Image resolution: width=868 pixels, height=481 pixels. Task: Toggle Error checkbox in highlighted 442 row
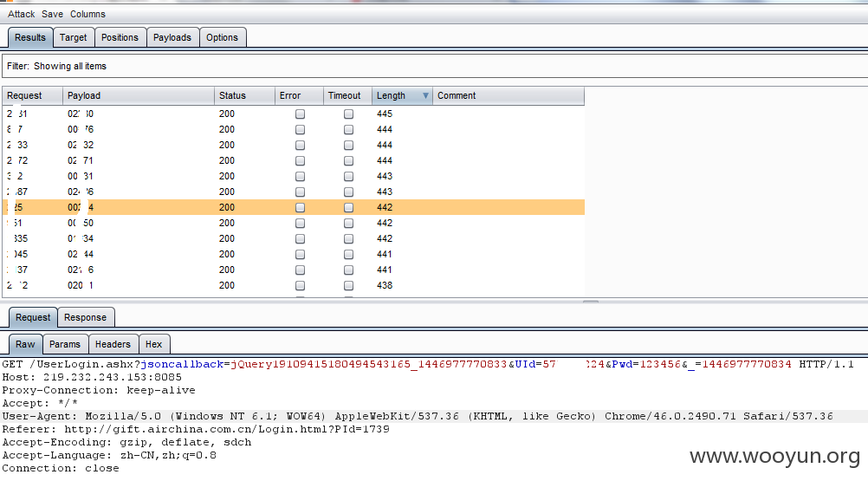tap(300, 207)
